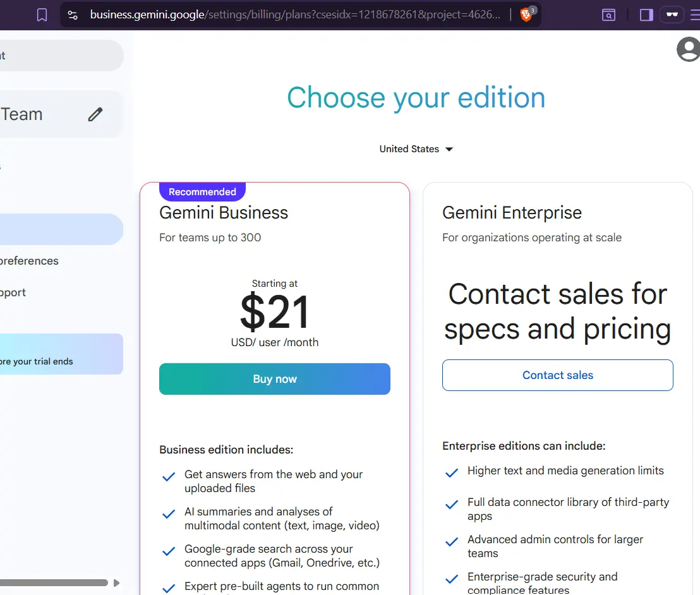Click the Contact sales button
This screenshot has height=595, width=700.
tap(558, 375)
